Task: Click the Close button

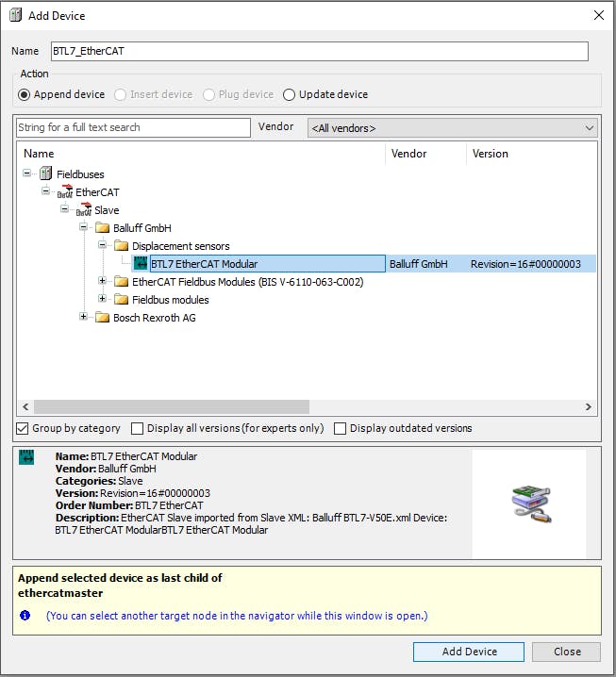Action: point(566,652)
